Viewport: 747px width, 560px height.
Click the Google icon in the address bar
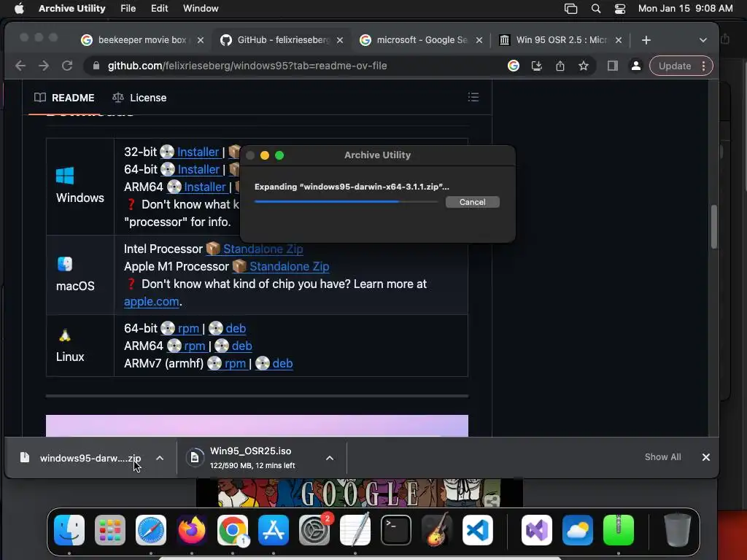(x=513, y=66)
